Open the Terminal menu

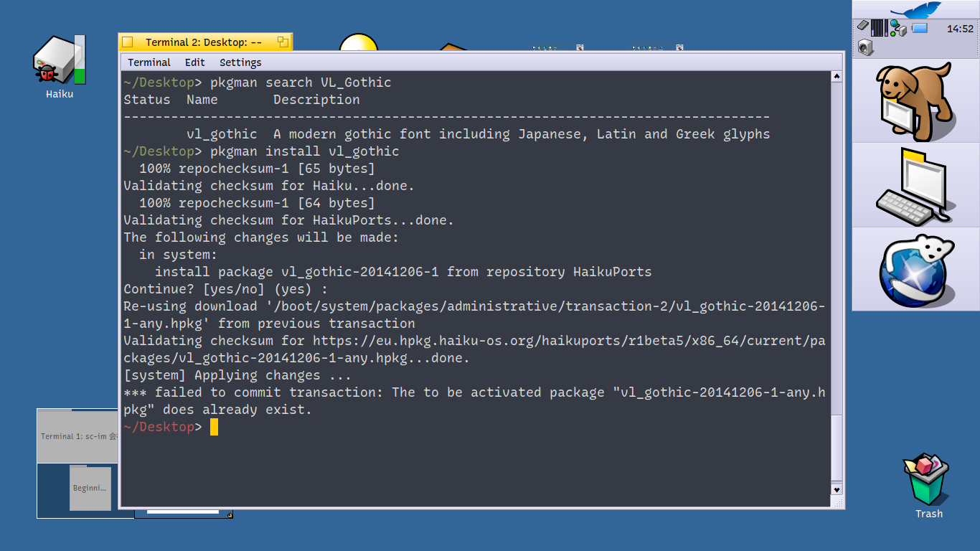[x=149, y=62]
